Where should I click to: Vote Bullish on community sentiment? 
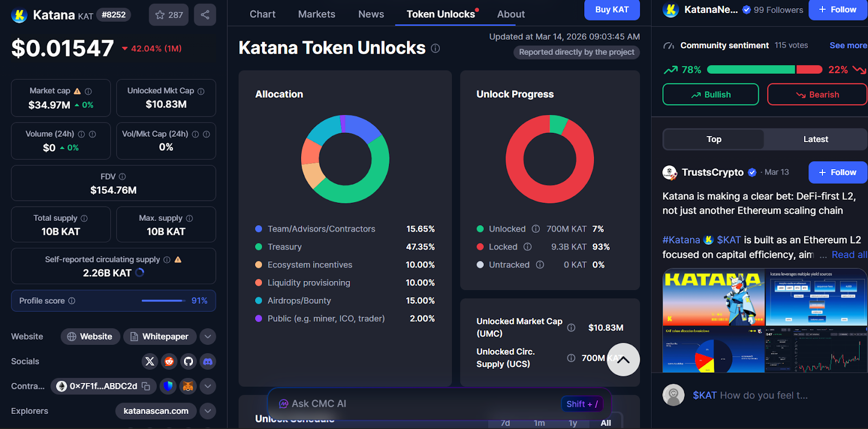click(710, 94)
